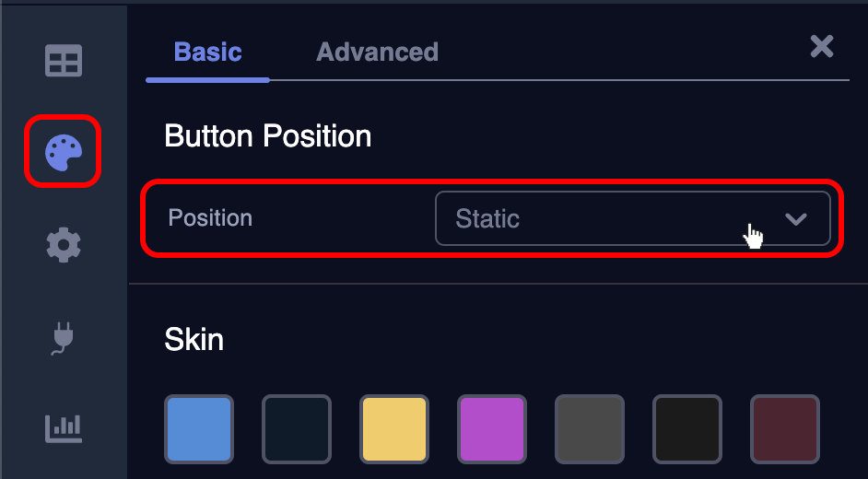Image resolution: width=868 pixels, height=479 pixels.
Task: Click the Button Position section heading
Action: [267, 136]
